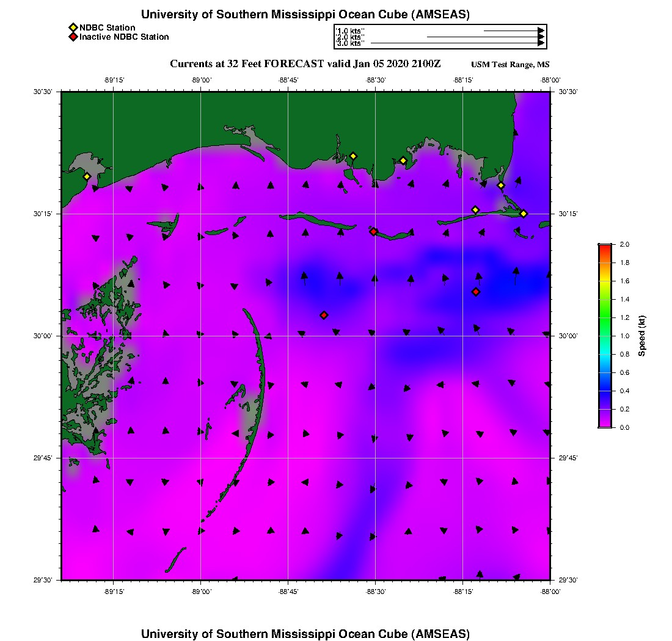
Task: Click 'Currents at 32 Feet FORECAST' heading
Action: click(x=247, y=64)
